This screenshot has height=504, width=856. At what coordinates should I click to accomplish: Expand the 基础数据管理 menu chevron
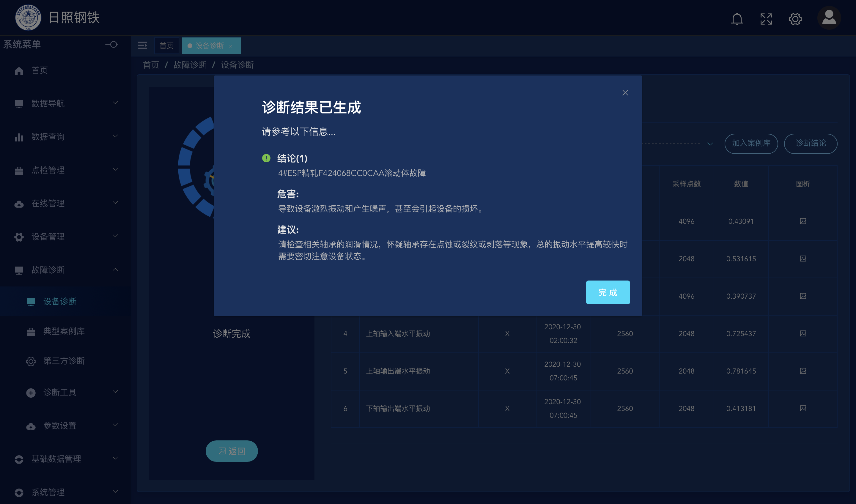(x=116, y=458)
